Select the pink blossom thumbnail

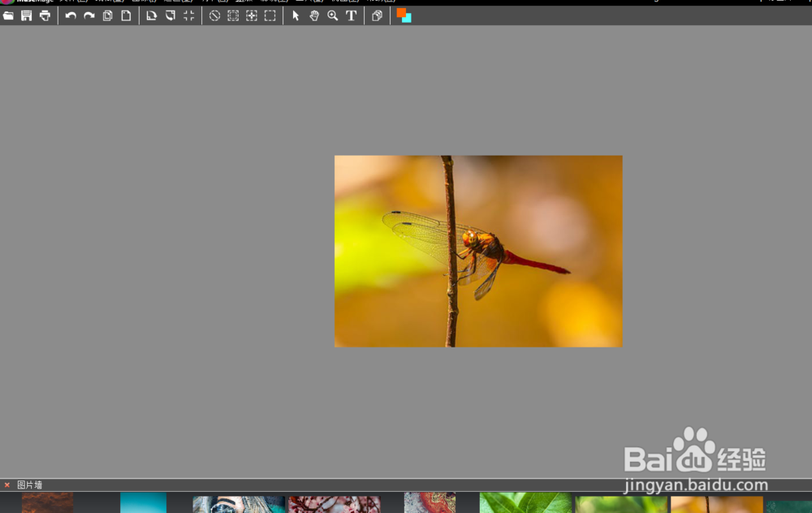click(x=335, y=505)
